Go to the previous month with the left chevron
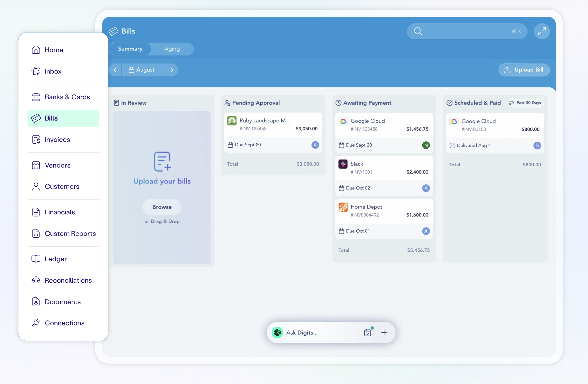Screen dimensions: 588x384 point(115,70)
